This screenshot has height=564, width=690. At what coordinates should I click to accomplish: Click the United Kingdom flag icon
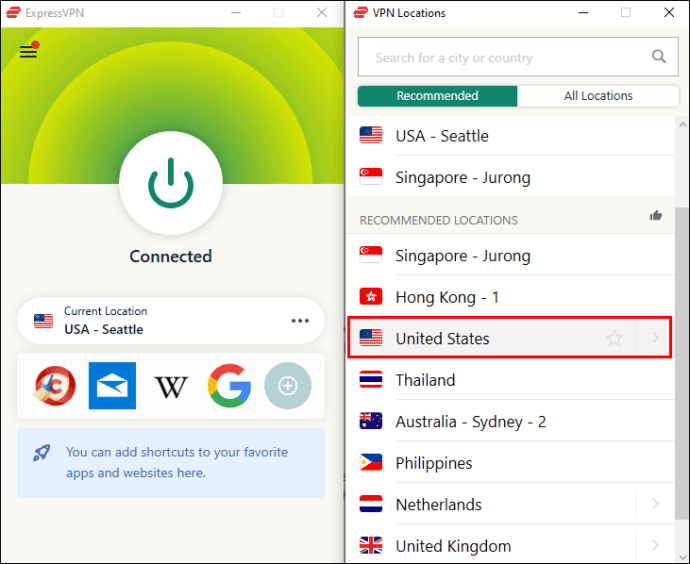[371, 545]
